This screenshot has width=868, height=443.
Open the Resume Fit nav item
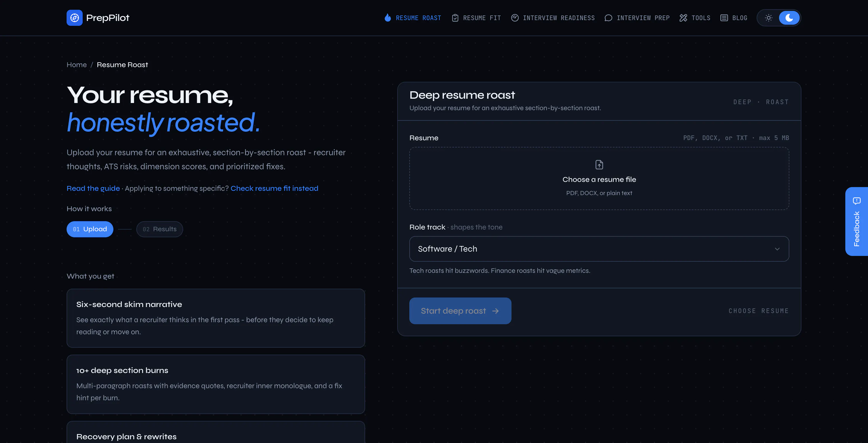coord(476,18)
